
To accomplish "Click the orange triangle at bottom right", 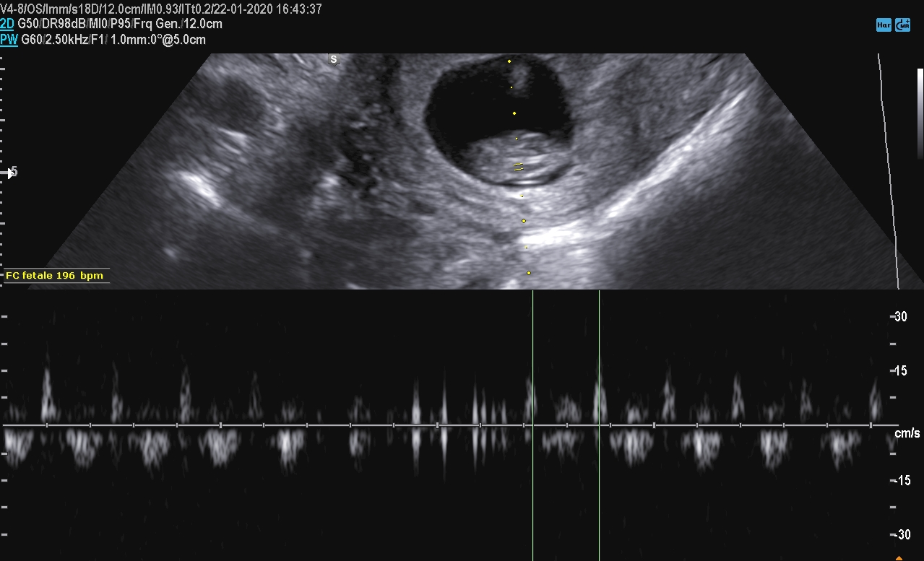I will 899,557.
